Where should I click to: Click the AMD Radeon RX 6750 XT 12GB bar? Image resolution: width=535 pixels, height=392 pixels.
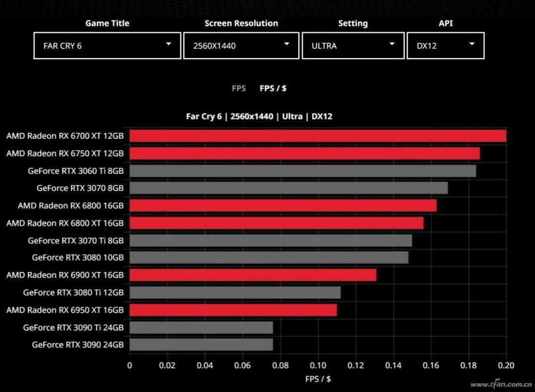(x=305, y=153)
